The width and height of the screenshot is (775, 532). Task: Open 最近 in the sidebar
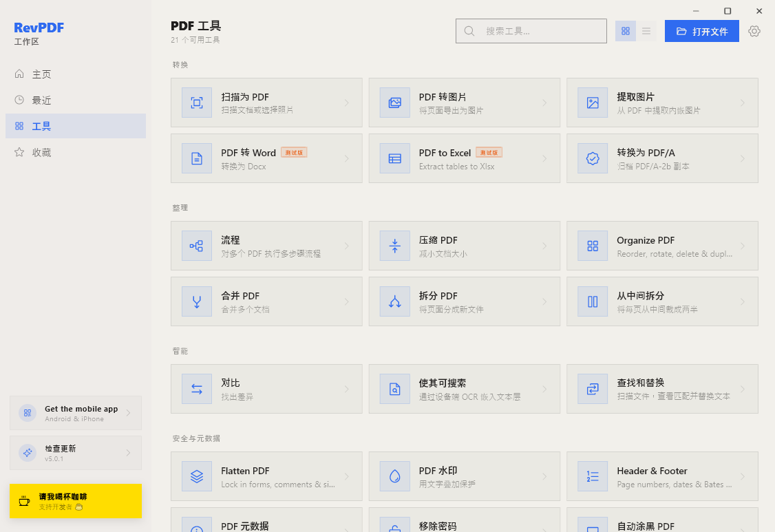(x=76, y=100)
